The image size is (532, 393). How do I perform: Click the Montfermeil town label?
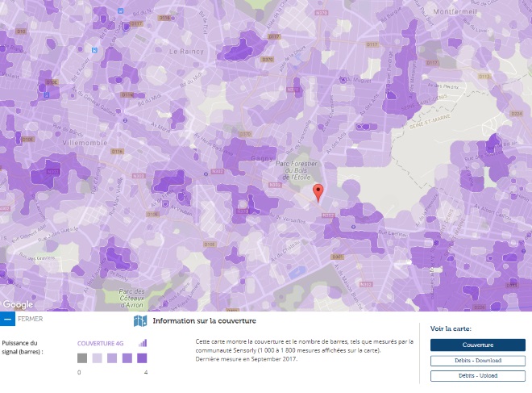(x=455, y=12)
